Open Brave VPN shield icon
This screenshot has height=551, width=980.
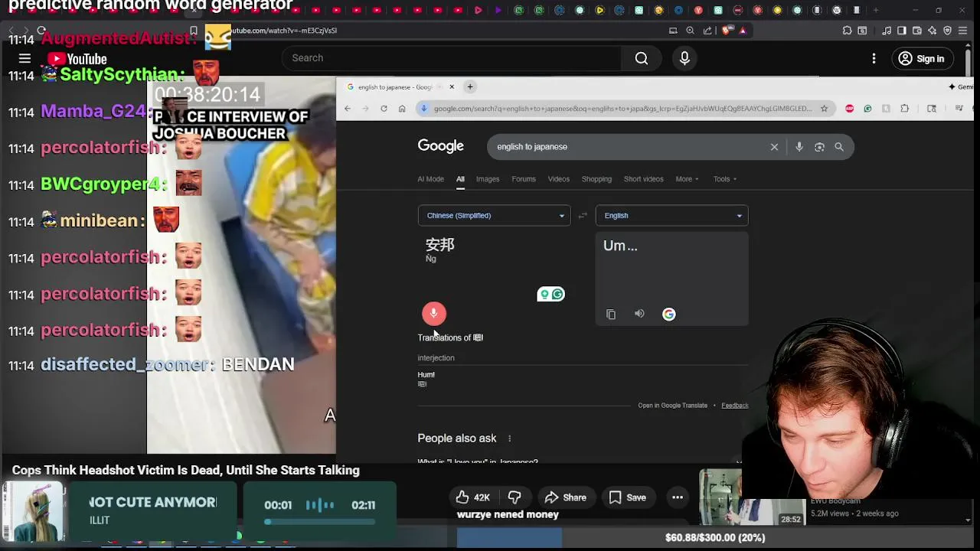948,31
